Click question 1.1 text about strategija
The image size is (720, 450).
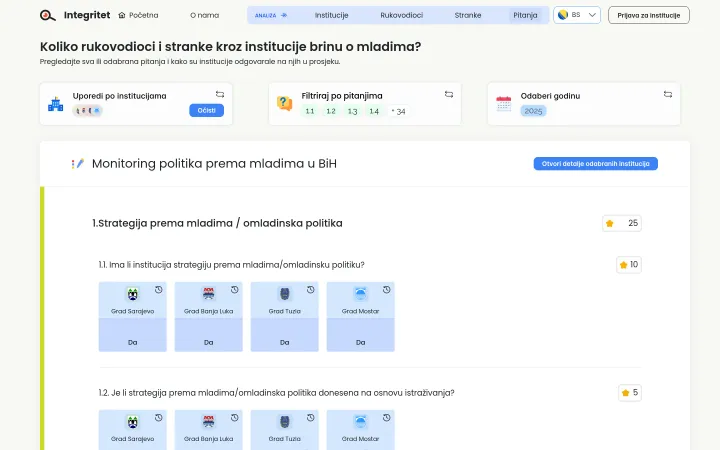[231, 265]
